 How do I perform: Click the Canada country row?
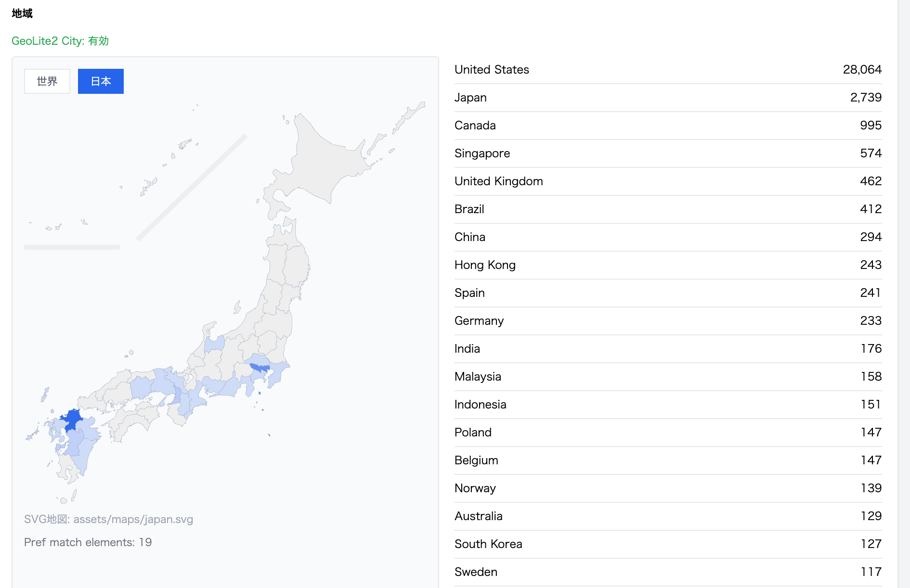tap(668, 126)
